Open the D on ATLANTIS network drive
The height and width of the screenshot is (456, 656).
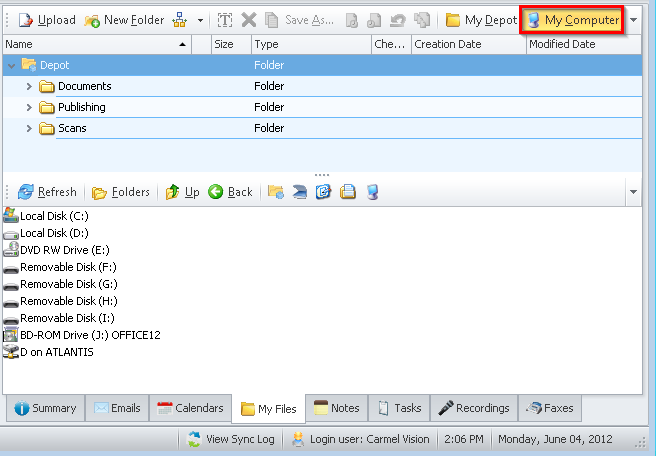(x=56, y=352)
